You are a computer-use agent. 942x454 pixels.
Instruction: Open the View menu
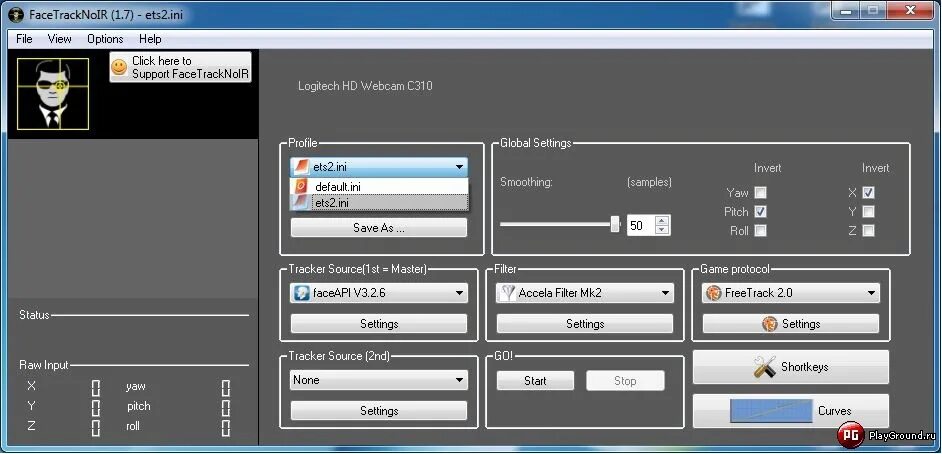coord(59,39)
